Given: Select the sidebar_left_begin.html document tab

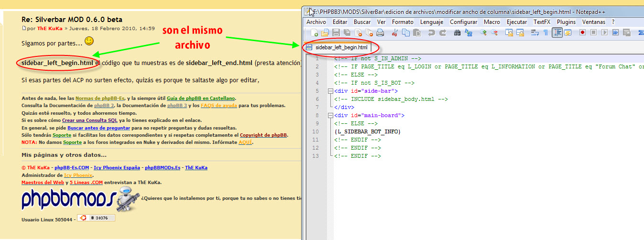Looking at the screenshot, I should click(x=341, y=47).
